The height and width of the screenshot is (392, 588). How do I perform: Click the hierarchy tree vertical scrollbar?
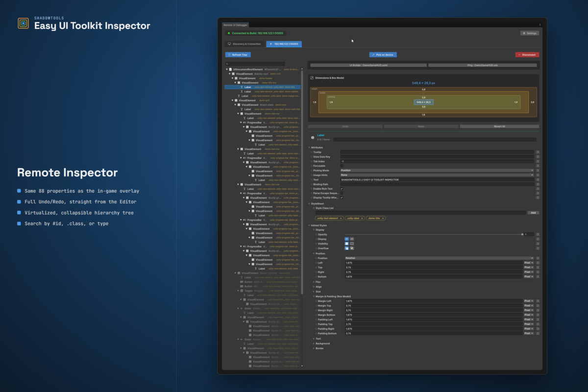pyautogui.click(x=302, y=181)
